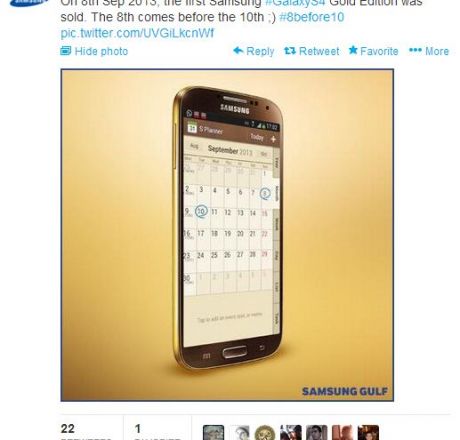Click the fifth retweeter avatar
460x440 pixels.
tap(316, 432)
